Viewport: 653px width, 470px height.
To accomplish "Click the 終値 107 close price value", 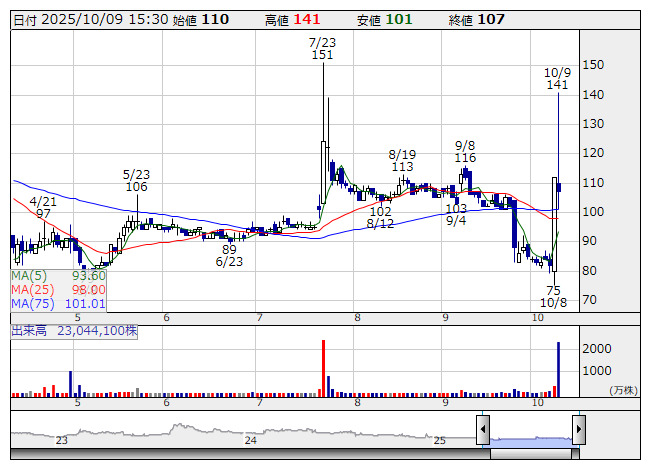I will 477,20.
